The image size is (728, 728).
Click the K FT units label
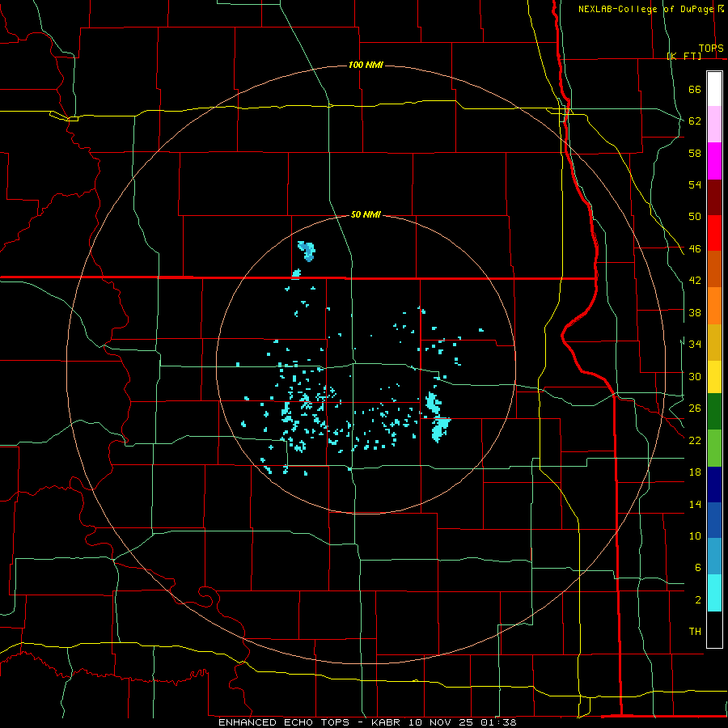coord(684,56)
